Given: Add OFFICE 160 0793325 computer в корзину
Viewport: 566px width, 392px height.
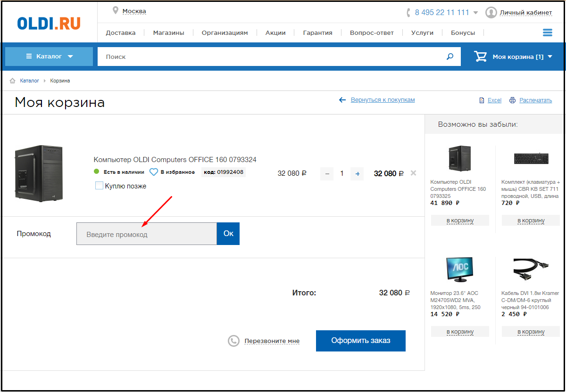Looking at the screenshot, I should tap(460, 220).
